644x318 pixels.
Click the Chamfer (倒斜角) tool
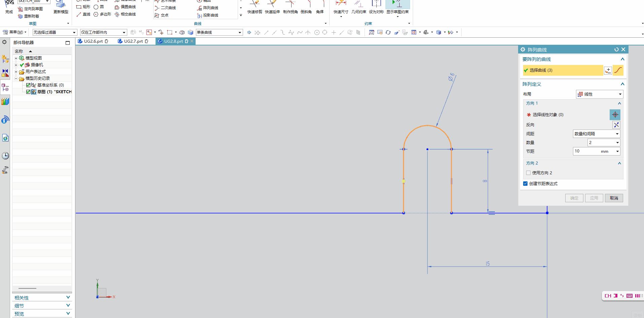click(306, 7)
